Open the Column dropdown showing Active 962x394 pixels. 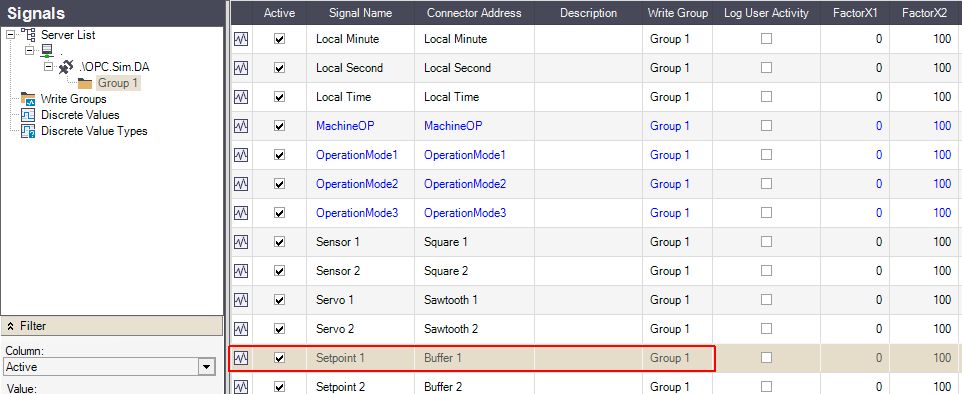click(206, 367)
